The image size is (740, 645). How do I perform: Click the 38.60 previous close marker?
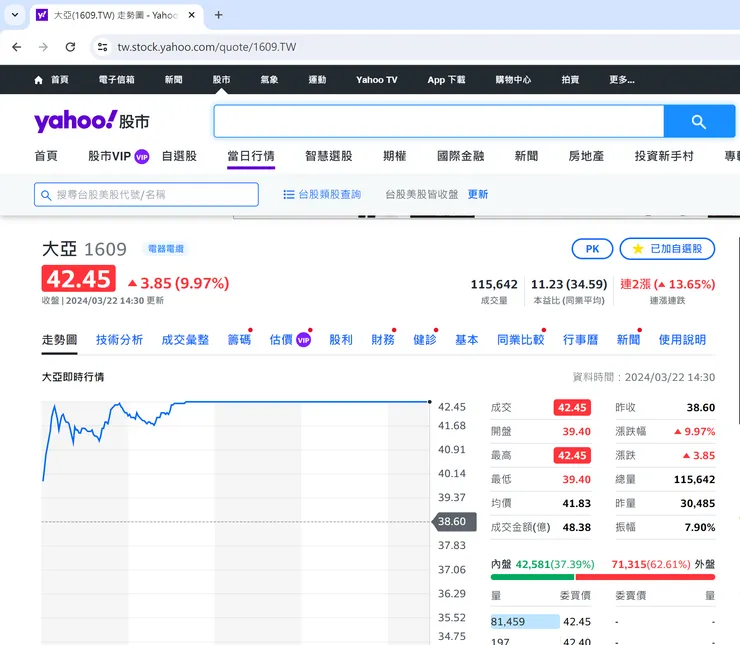click(454, 521)
